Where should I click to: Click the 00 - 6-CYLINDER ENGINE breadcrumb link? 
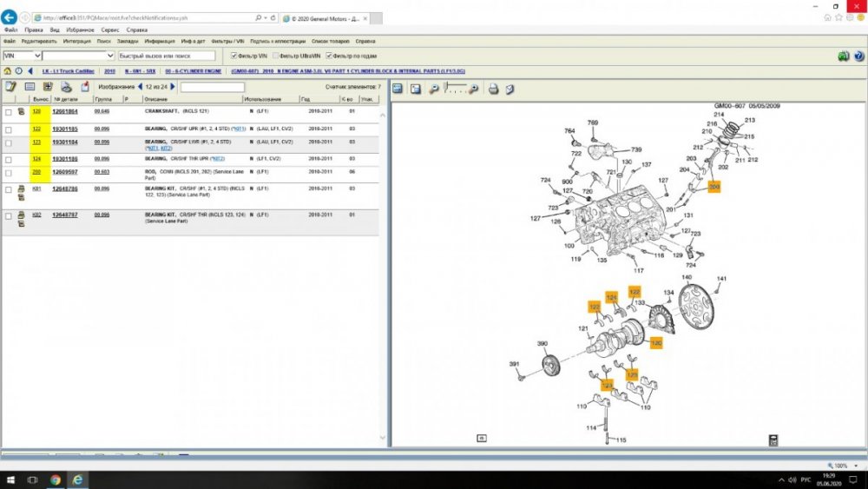click(194, 71)
